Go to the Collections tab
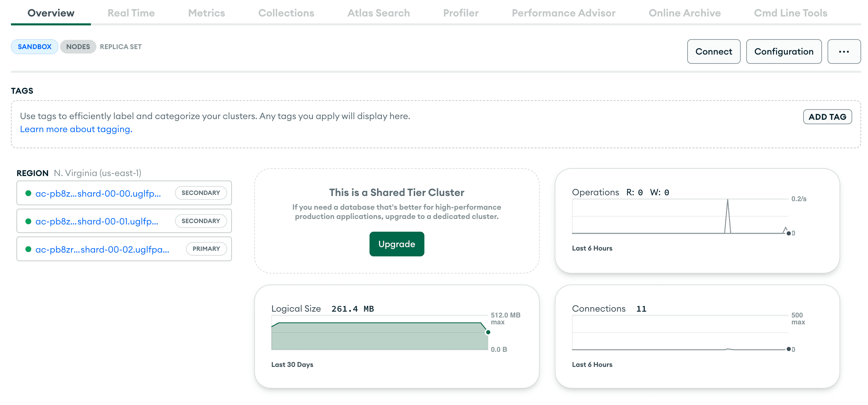Image resolution: width=868 pixels, height=405 pixels. pyautogui.click(x=286, y=13)
